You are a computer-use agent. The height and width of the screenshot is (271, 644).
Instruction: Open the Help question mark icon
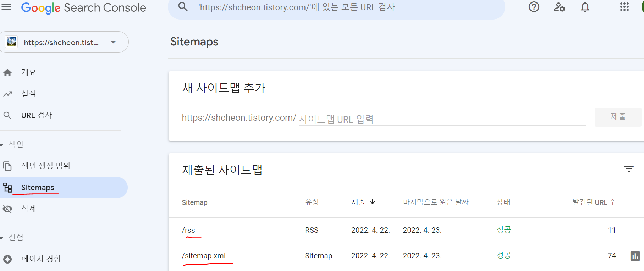tap(534, 7)
